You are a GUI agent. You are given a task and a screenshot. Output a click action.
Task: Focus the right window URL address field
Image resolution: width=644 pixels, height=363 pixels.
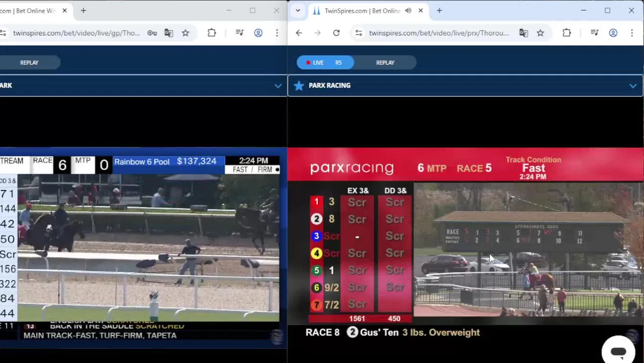tap(438, 33)
